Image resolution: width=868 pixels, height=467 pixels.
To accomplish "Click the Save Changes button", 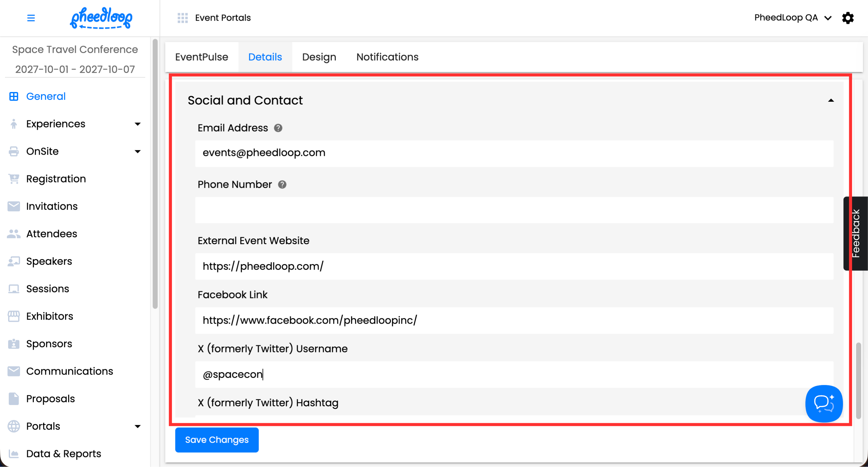I will 217,440.
